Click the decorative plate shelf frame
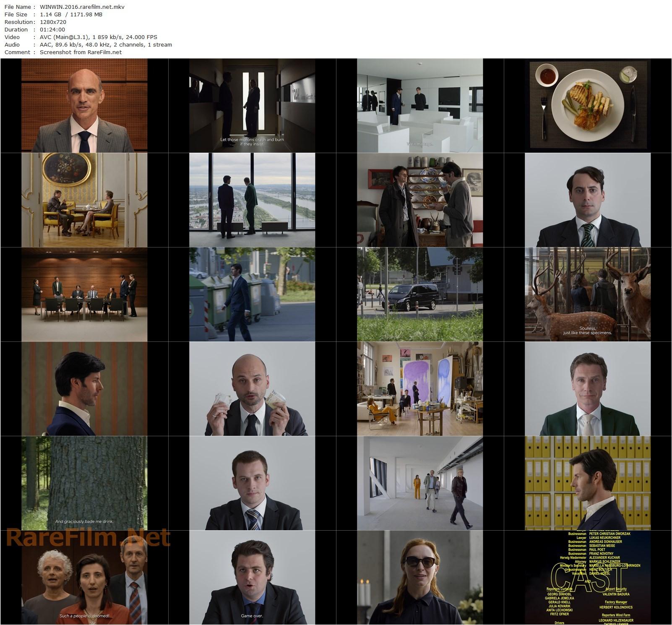 [x=420, y=200]
